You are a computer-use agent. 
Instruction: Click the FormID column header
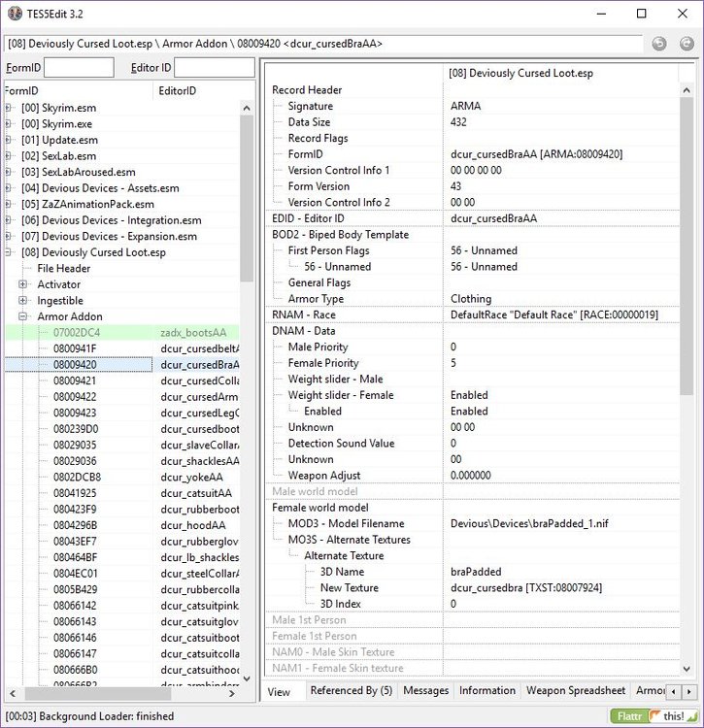(x=78, y=91)
